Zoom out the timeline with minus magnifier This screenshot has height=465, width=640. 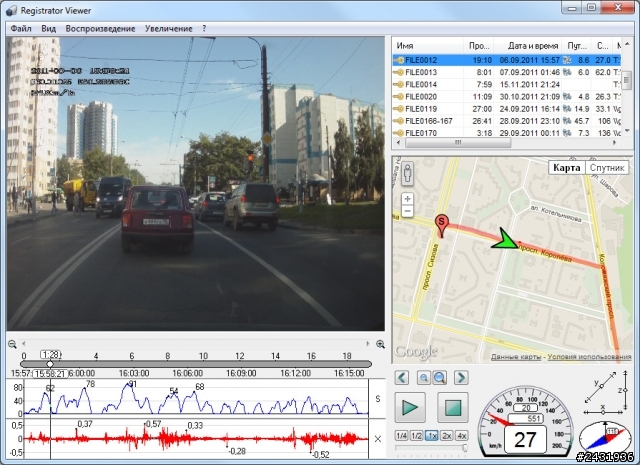[x=12, y=344]
